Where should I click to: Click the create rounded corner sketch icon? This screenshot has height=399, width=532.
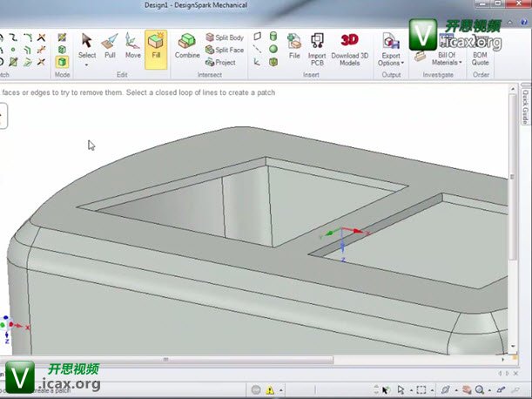pyautogui.click(x=28, y=37)
